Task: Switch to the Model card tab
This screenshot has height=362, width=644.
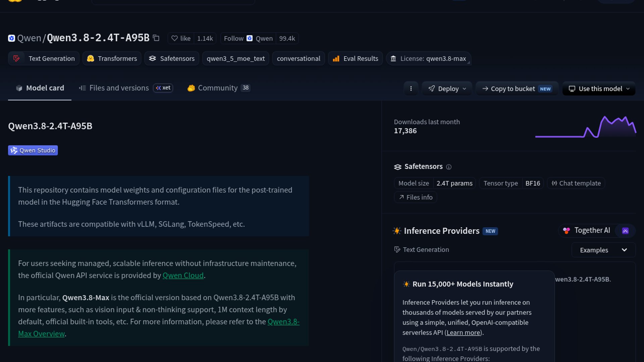Action: tap(40, 88)
